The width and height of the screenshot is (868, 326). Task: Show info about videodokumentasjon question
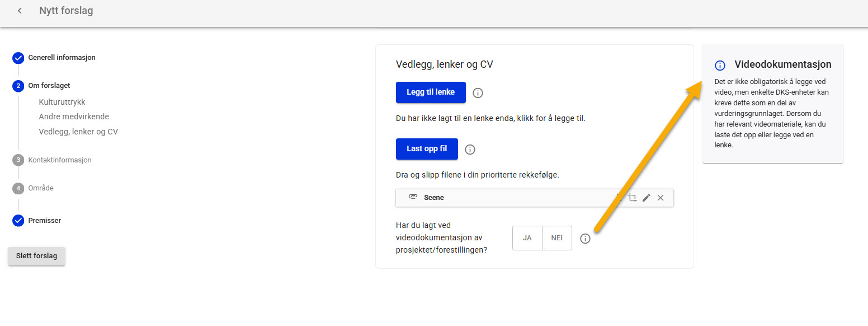click(x=585, y=239)
